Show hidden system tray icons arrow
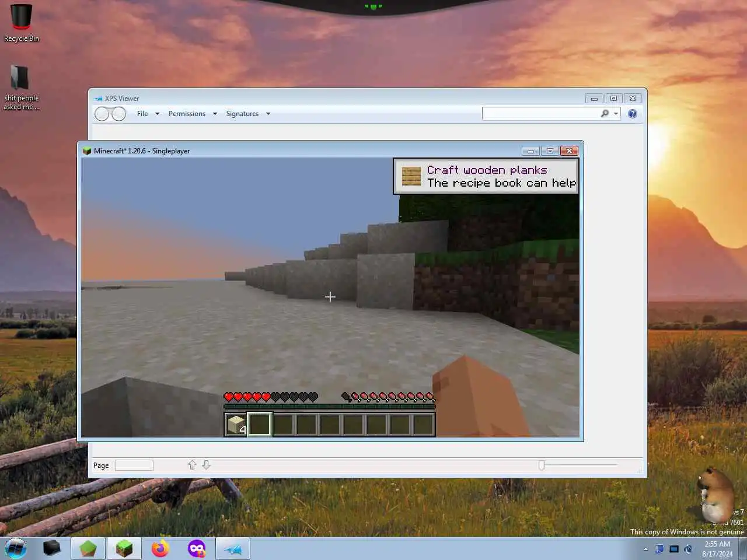This screenshot has height=560, width=747. [645, 549]
